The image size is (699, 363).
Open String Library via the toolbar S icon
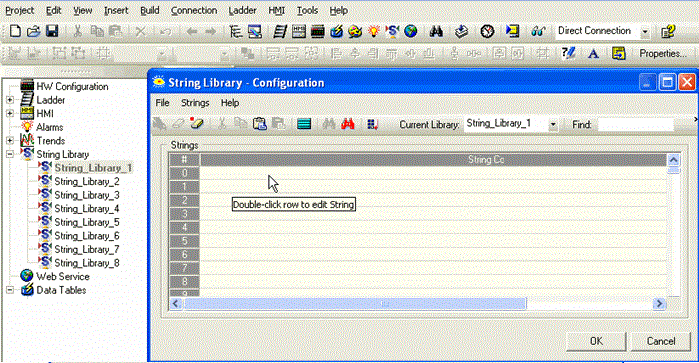(x=392, y=31)
